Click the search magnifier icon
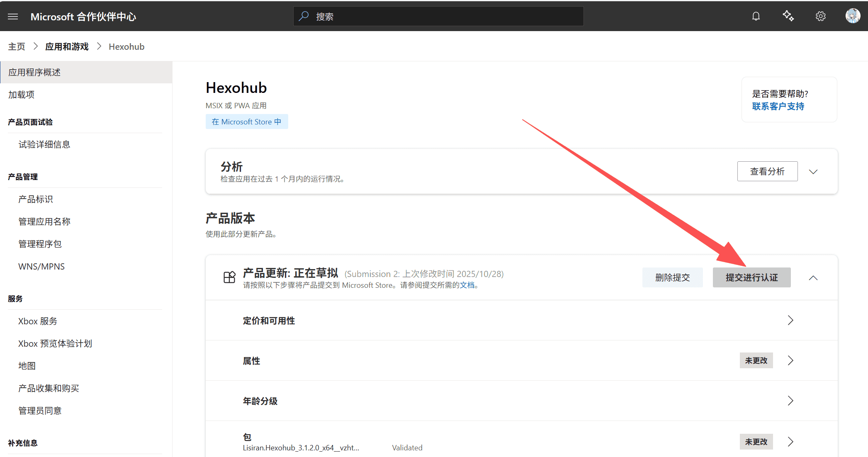 coord(304,17)
